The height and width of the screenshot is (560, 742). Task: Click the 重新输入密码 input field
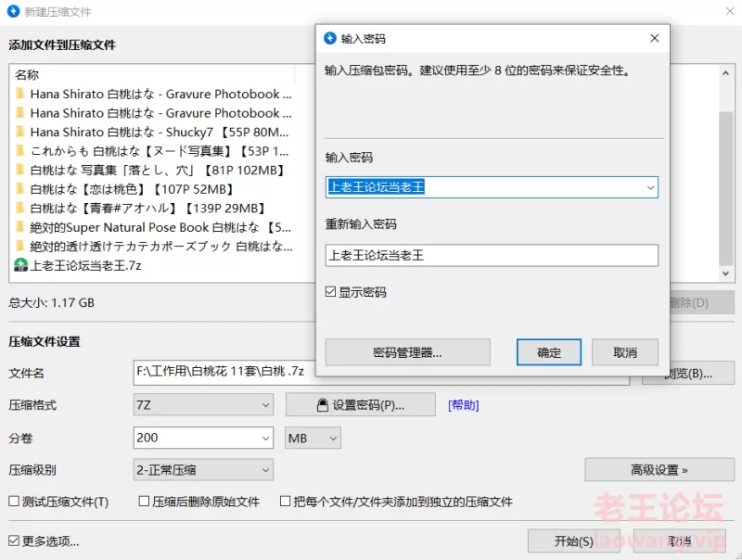click(492, 255)
